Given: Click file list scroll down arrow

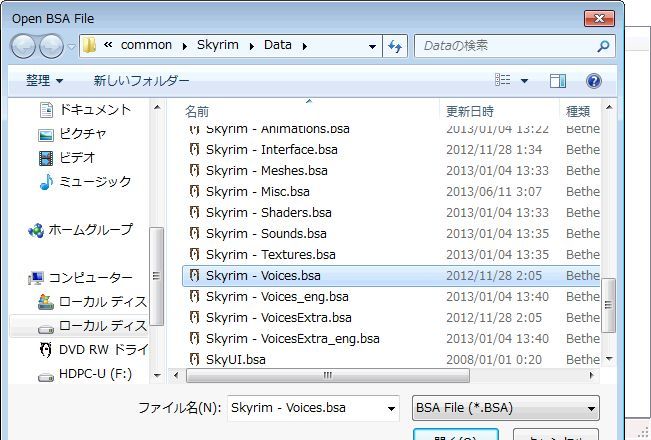Looking at the screenshot, I should tap(609, 358).
